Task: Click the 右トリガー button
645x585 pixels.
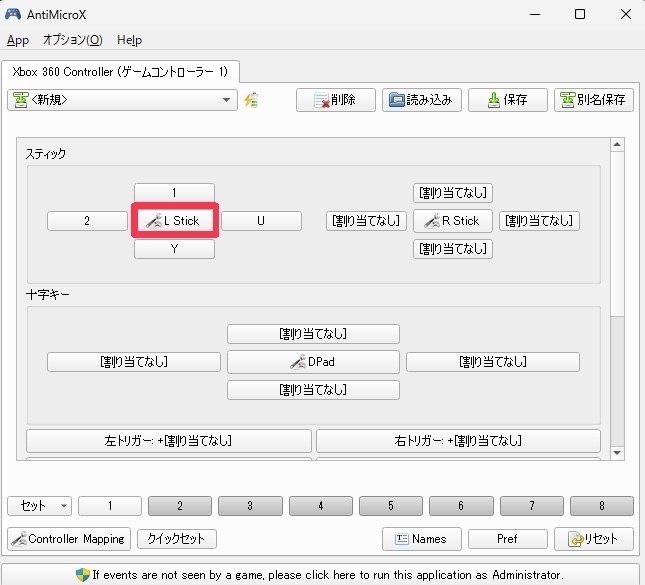Action: click(x=458, y=441)
